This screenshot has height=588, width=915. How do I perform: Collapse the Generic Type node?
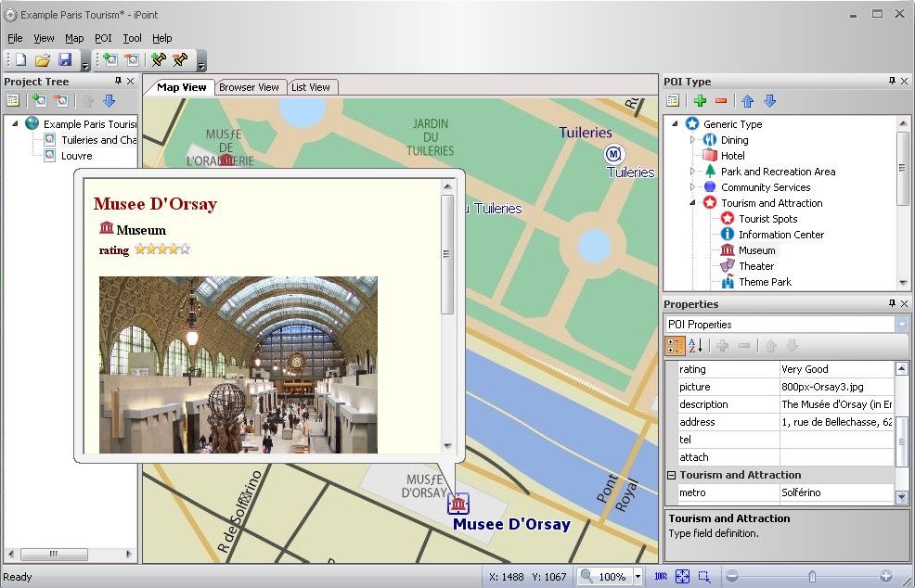[676, 123]
